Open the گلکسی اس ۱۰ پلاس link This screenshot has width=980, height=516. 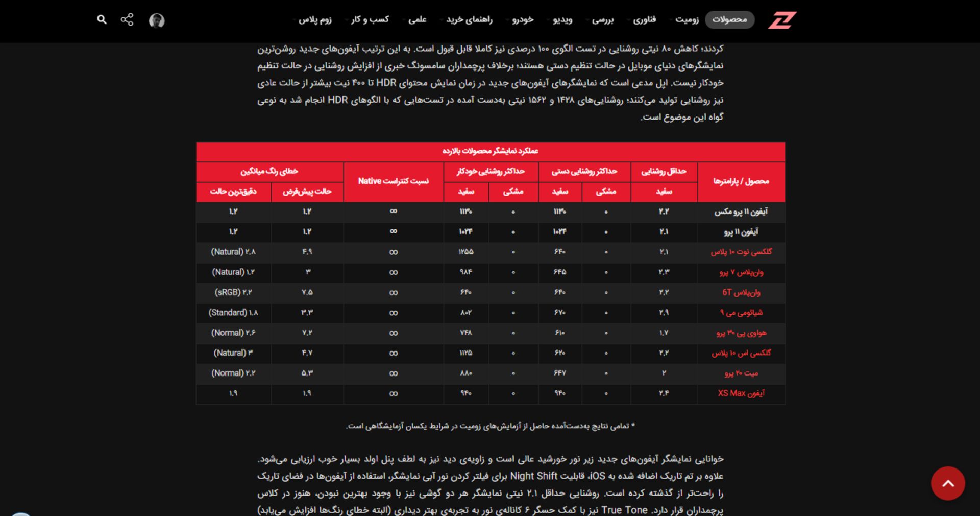[741, 353]
